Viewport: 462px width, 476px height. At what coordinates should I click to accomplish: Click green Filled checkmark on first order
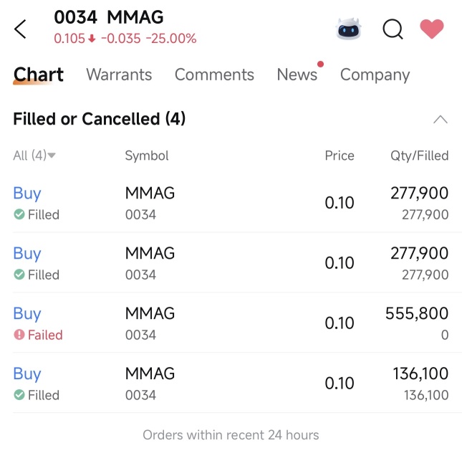point(19,214)
